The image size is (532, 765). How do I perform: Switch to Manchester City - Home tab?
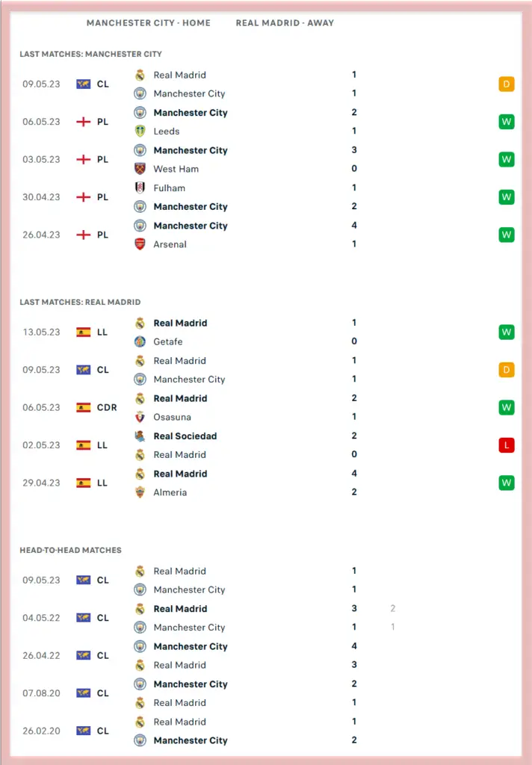click(149, 23)
